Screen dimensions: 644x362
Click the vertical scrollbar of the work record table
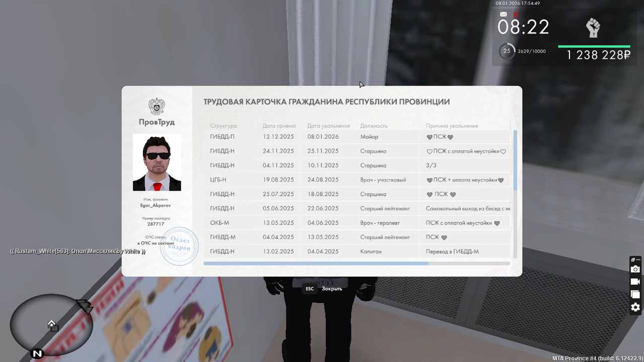click(x=515, y=160)
